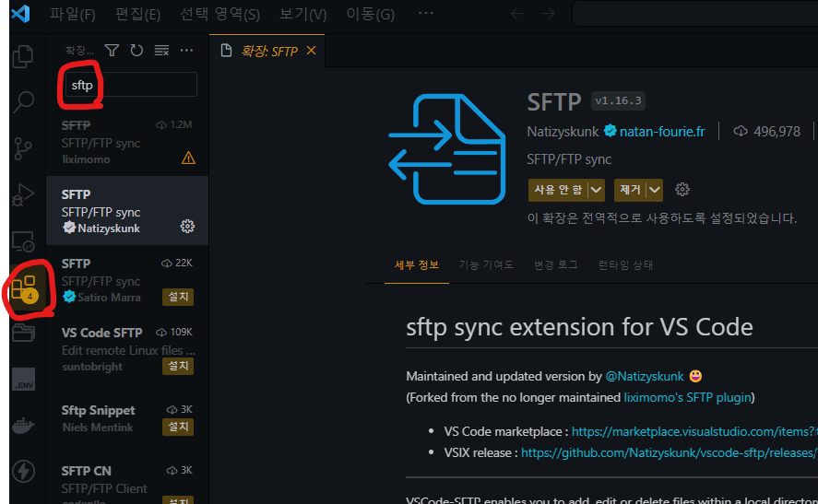
Task: Open the lightning bolt activity bar icon
Action: pos(23,471)
